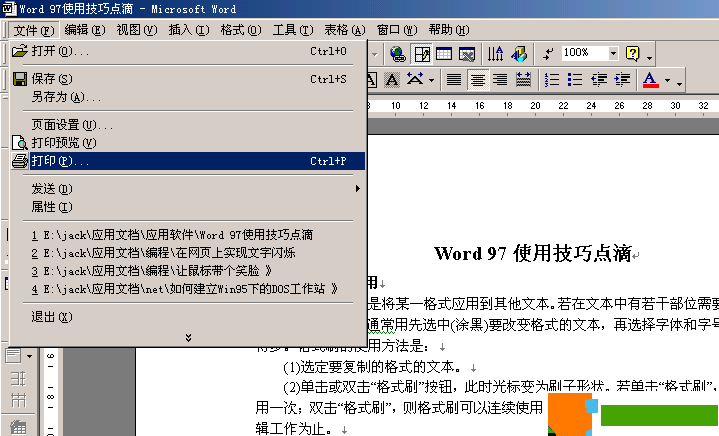Image resolution: width=719 pixels, height=436 pixels.
Task: Choose 属性(I) menu entry
Action: (188, 207)
